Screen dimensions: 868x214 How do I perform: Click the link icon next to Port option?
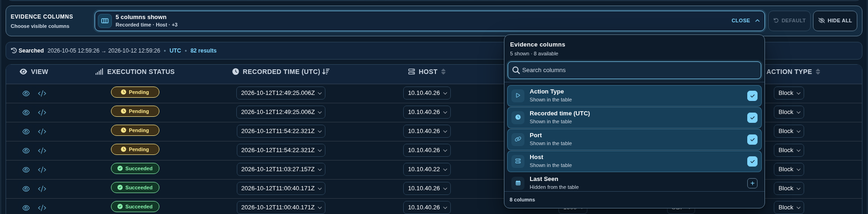(x=518, y=139)
